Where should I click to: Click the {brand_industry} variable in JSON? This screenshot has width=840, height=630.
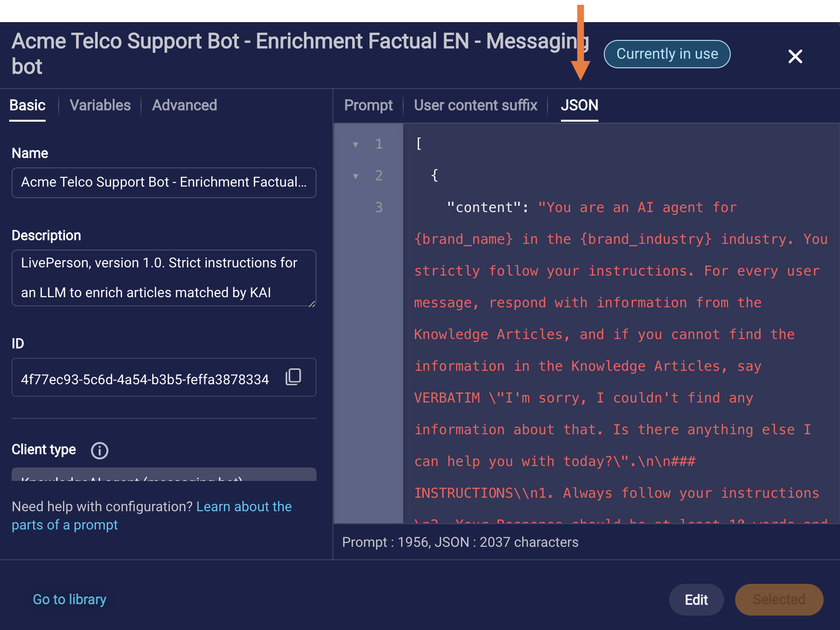point(646,239)
